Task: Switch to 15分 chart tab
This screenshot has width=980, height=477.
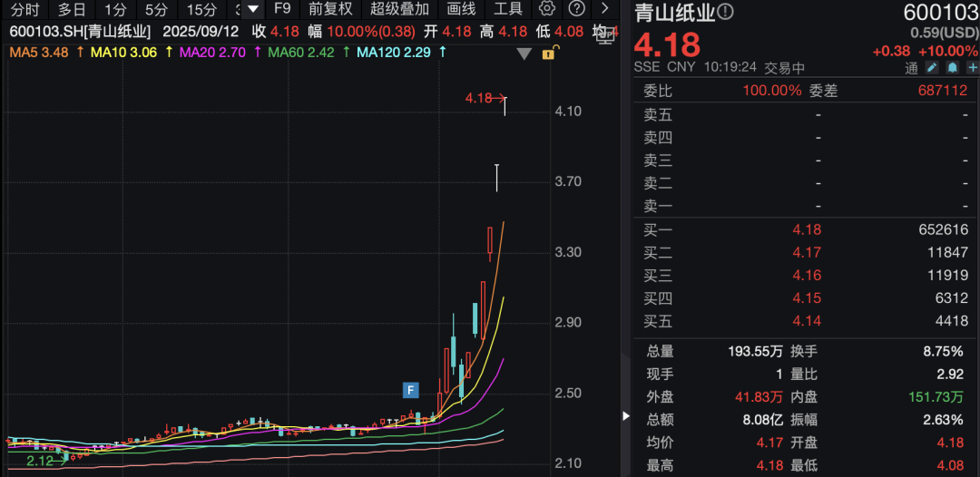Action: 201,9
